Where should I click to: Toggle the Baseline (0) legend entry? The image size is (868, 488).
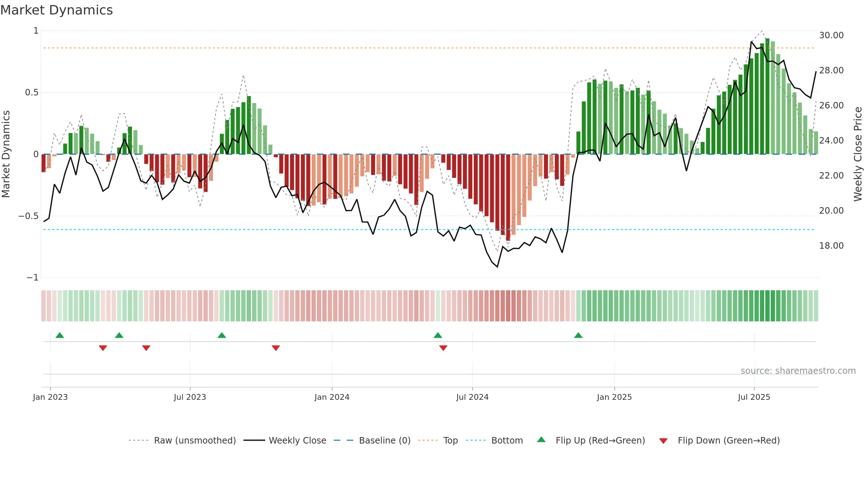click(x=372, y=440)
